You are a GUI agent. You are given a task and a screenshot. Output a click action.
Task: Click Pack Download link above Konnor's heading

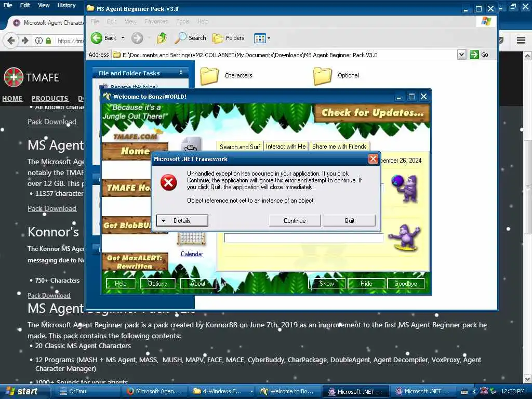(52, 208)
